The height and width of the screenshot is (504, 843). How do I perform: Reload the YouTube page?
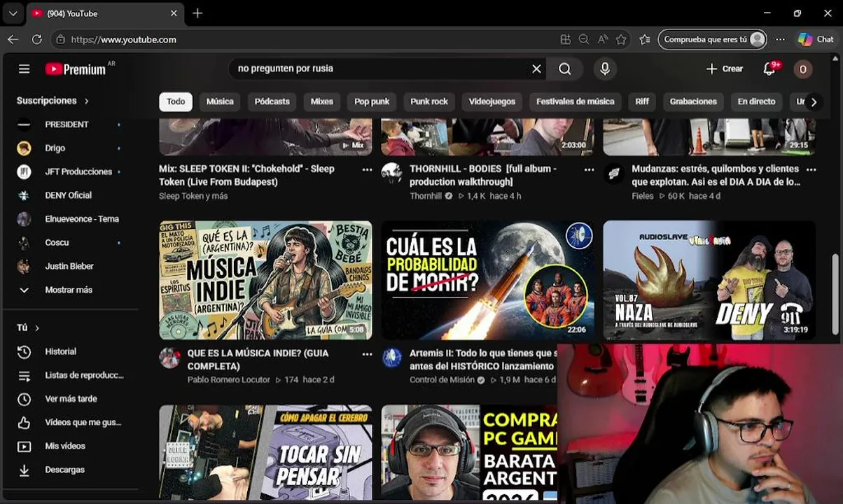pyautogui.click(x=36, y=40)
